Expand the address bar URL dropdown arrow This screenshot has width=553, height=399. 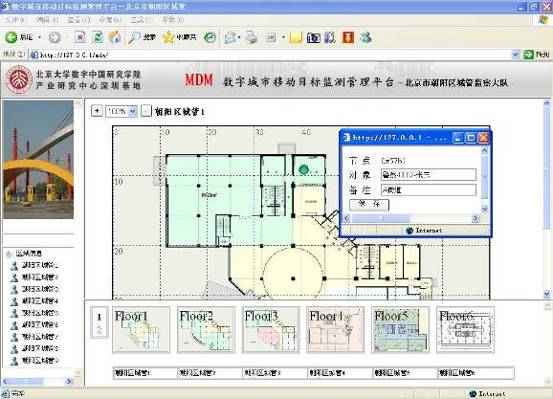515,54
